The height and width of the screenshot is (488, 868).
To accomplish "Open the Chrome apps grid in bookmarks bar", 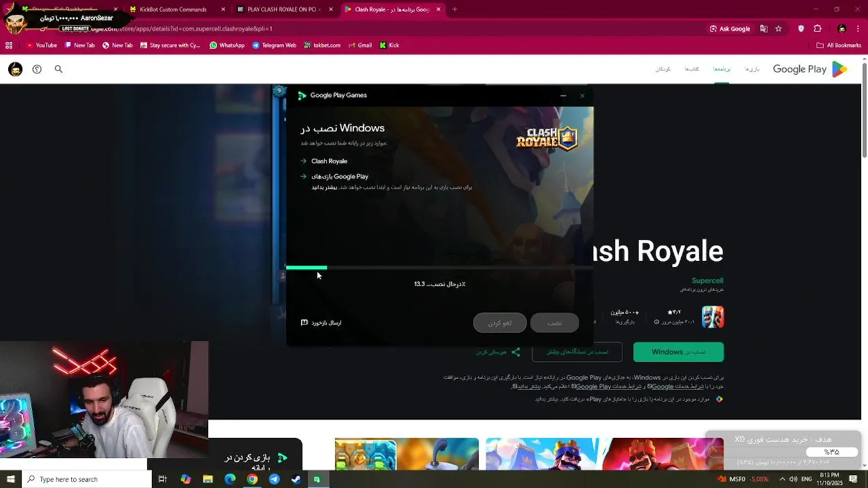I will tap(9, 45).
